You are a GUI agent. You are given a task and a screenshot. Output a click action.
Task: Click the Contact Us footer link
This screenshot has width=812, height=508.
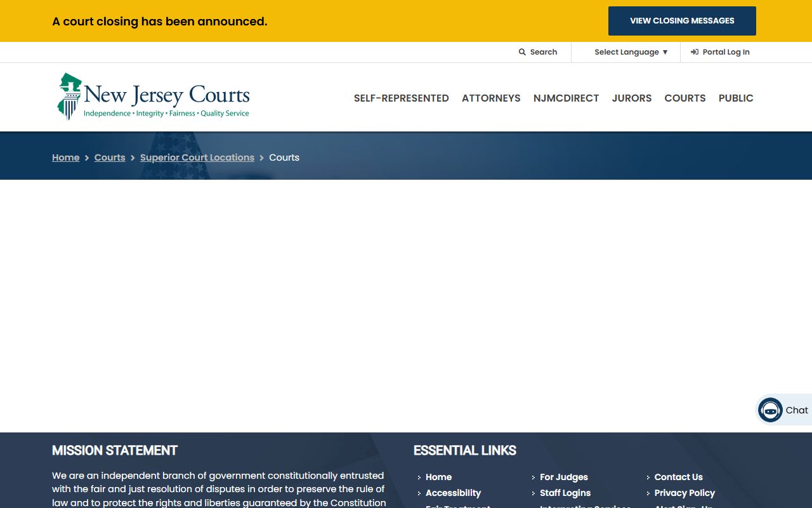point(679,477)
